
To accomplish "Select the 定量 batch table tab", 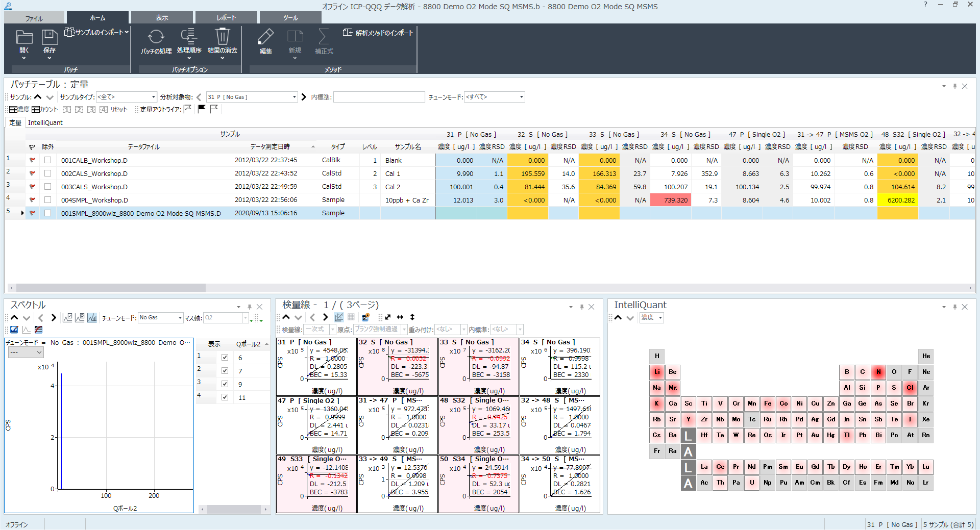I will tap(15, 122).
